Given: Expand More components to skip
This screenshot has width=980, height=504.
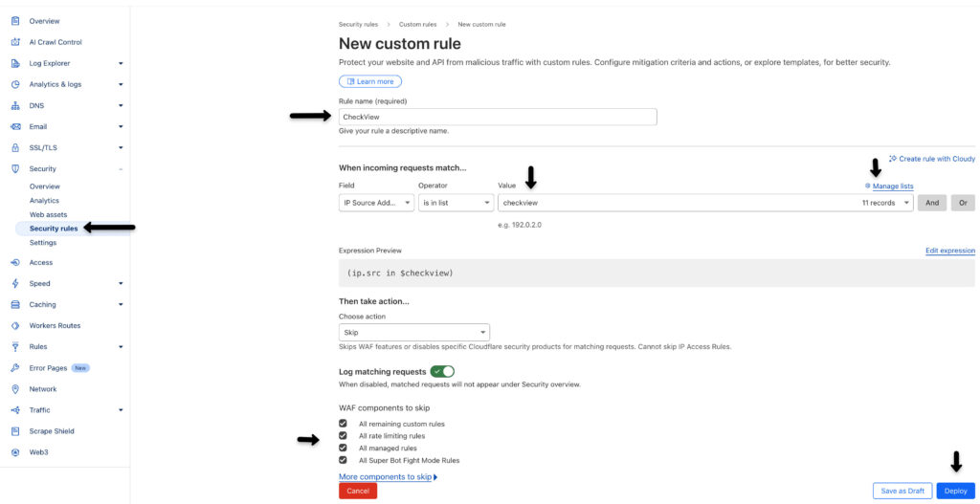Looking at the screenshot, I should click(x=388, y=476).
